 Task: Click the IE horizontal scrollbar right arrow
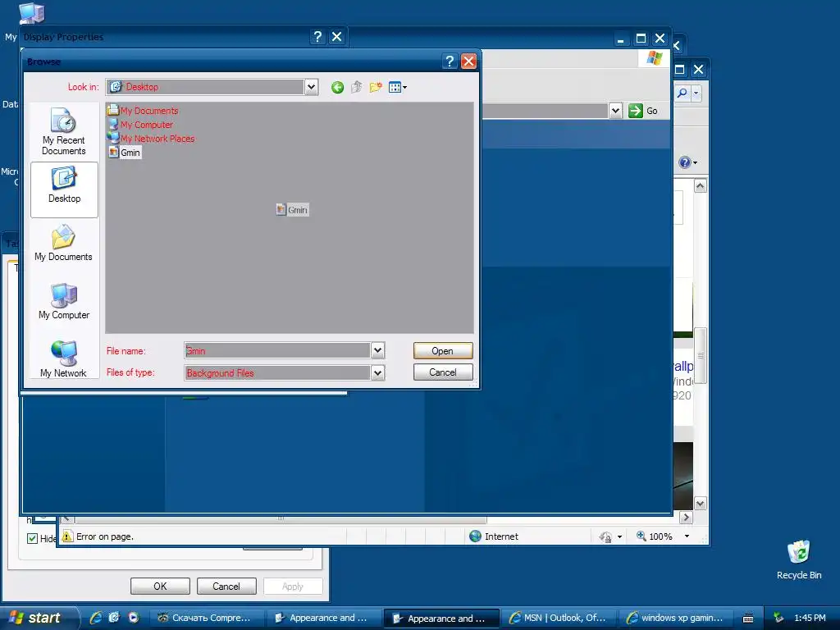click(686, 518)
